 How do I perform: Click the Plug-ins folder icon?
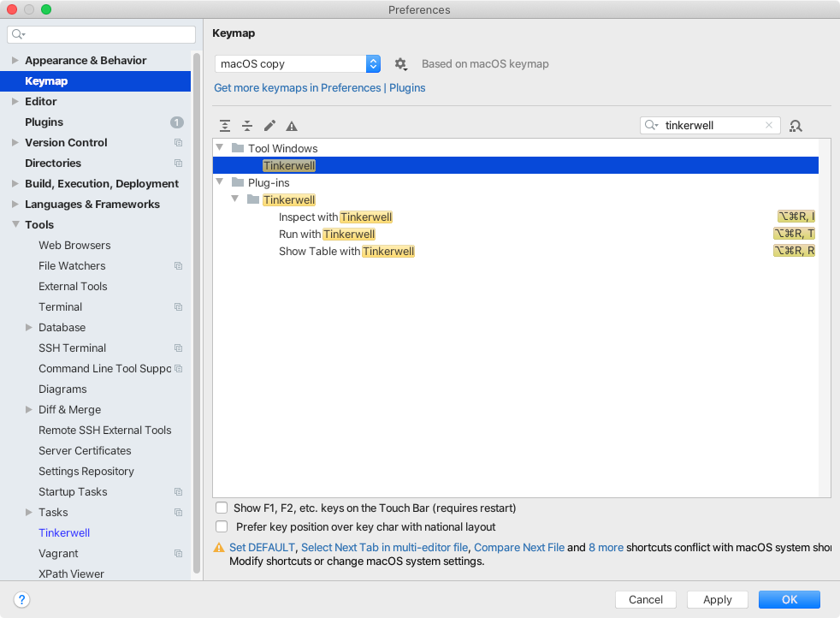pos(238,182)
